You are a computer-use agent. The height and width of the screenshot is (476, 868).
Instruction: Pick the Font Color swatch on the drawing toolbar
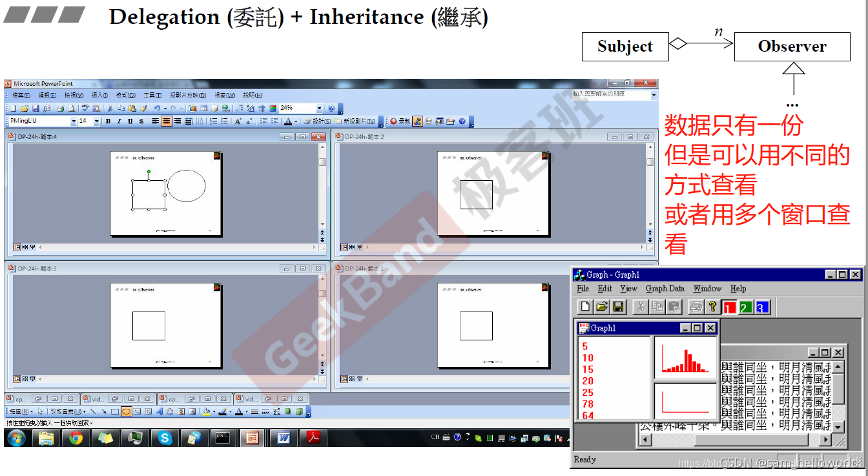pyautogui.click(x=239, y=411)
